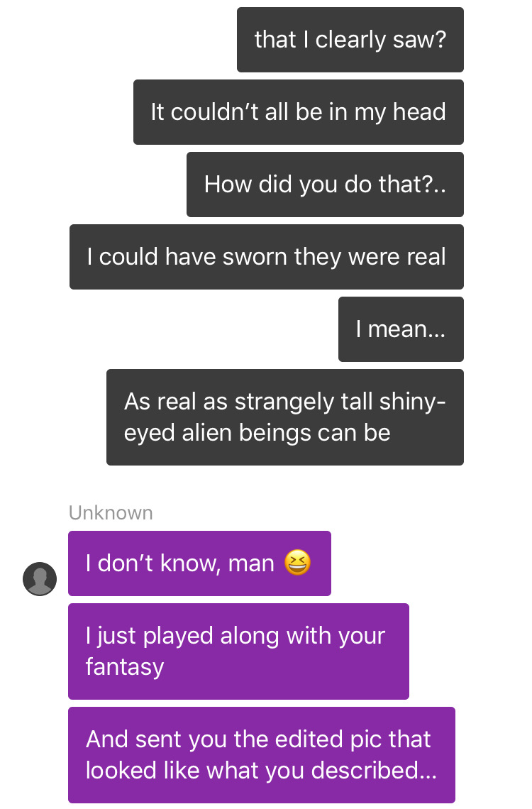Tap the Unknown contact avatar icon
Viewport: 532px width, 809px height.
coord(40,578)
